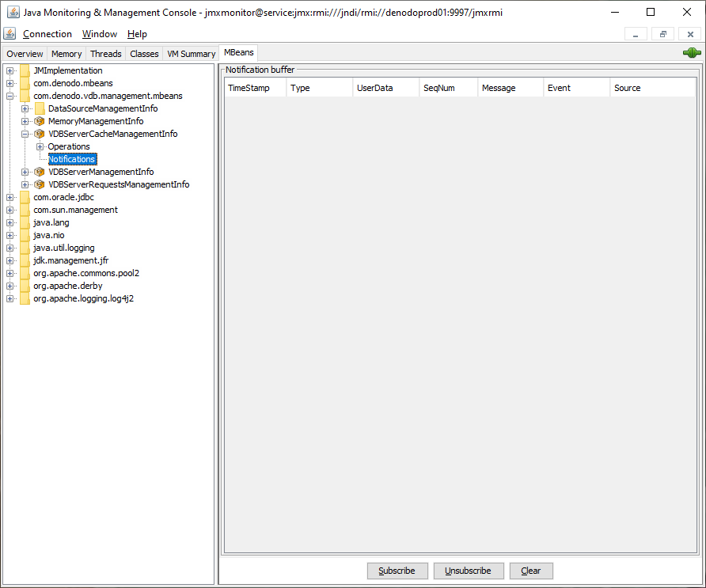706x588 pixels.
Task: Expand the MemoryManagementInfo node
Action: coord(25,121)
